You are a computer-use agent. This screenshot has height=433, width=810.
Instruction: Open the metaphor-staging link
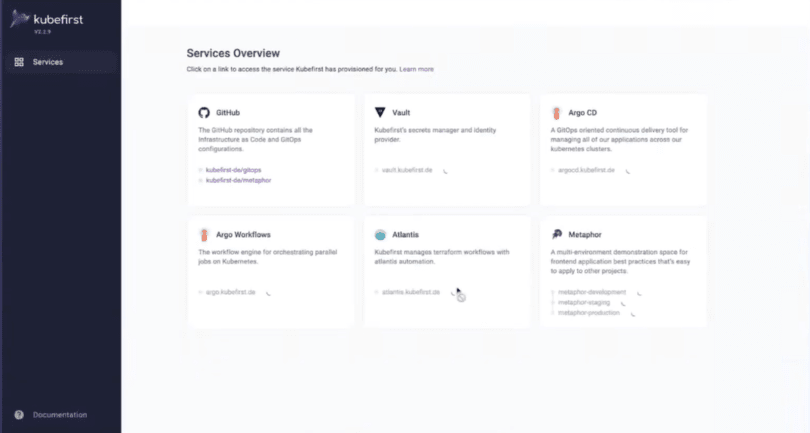(584, 302)
